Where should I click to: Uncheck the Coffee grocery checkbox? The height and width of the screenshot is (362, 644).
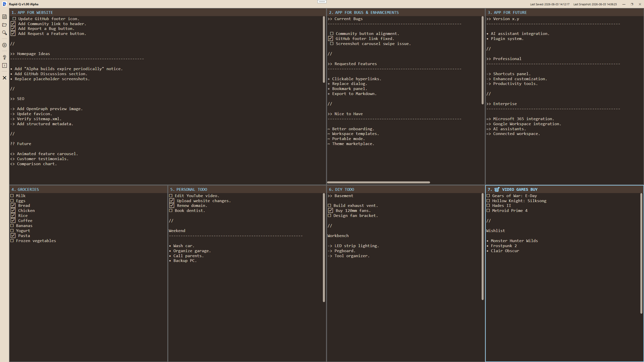pyautogui.click(x=13, y=221)
